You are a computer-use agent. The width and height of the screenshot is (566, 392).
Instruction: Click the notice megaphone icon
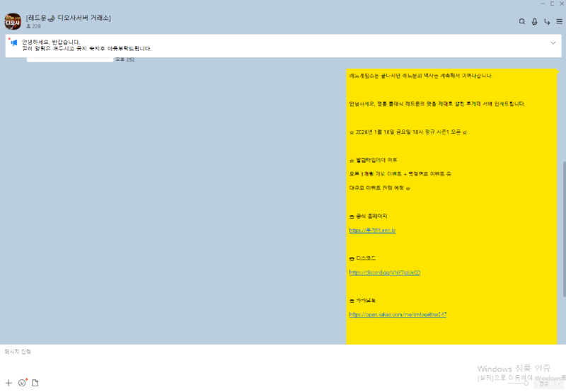click(13, 43)
